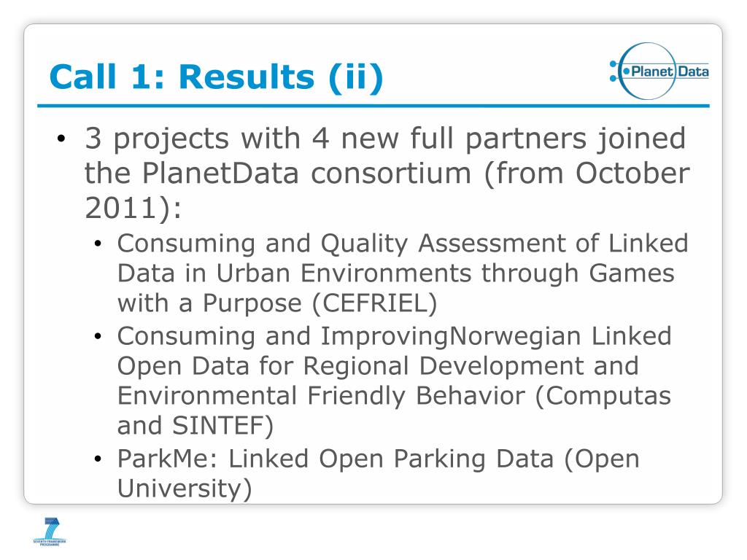
Task: Click the bullet before 'Consuming and ImprovingNorwegian'
Action: click(98, 337)
